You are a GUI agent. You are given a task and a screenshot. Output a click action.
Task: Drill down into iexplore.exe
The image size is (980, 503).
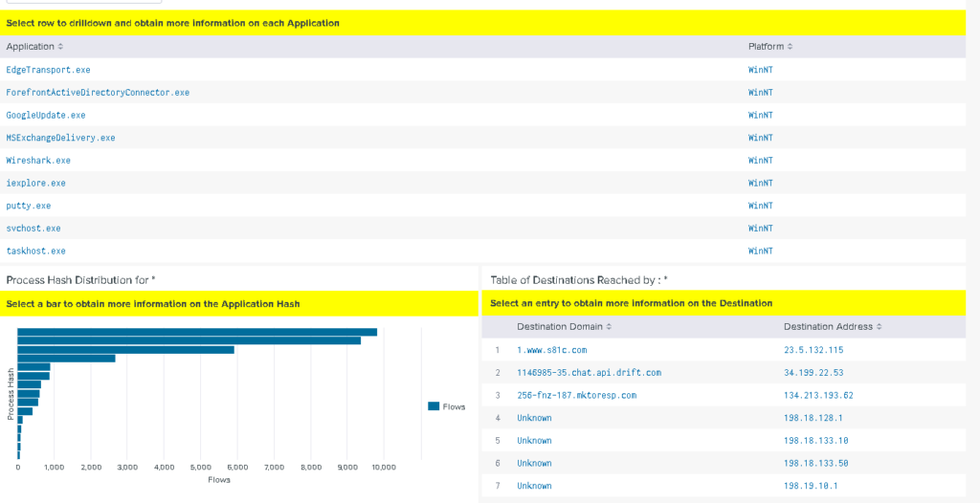pyautogui.click(x=36, y=184)
